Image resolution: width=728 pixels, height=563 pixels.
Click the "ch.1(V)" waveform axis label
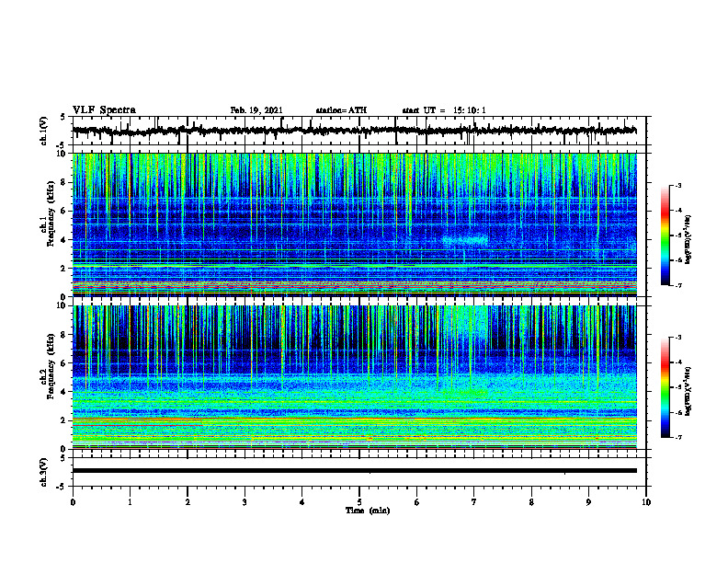pos(44,131)
